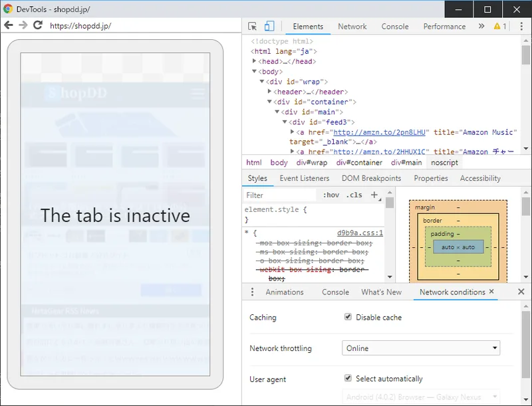Disable the Select automatically user agent checkbox

point(348,377)
